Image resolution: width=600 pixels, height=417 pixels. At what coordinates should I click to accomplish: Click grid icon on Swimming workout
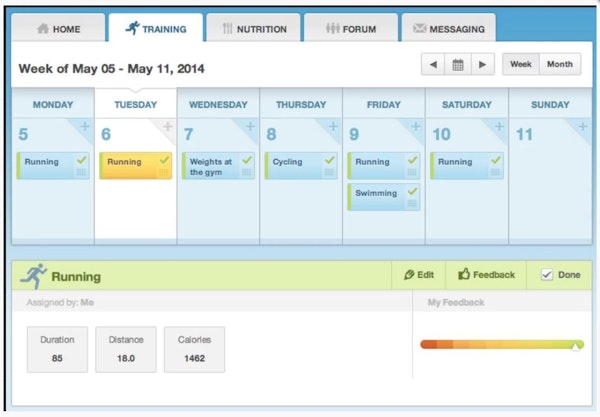pyautogui.click(x=412, y=204)
